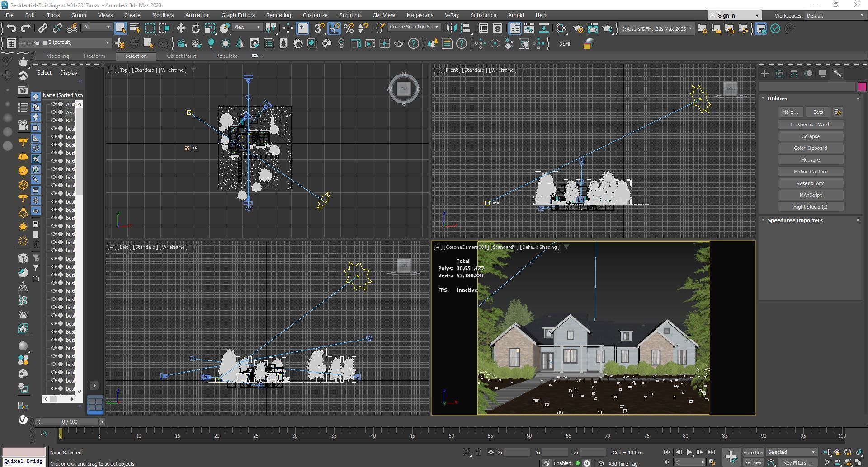Switch to the Object Paint ribbon tab
Viewport: 868px width, 467px height.
click(181, 56)
